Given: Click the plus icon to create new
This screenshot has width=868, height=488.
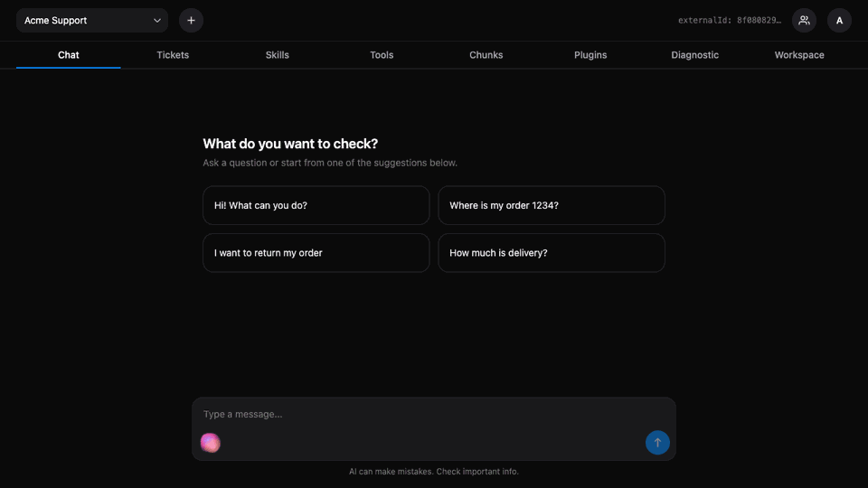Looking at the screenshot, I should (x=191, y=21).
